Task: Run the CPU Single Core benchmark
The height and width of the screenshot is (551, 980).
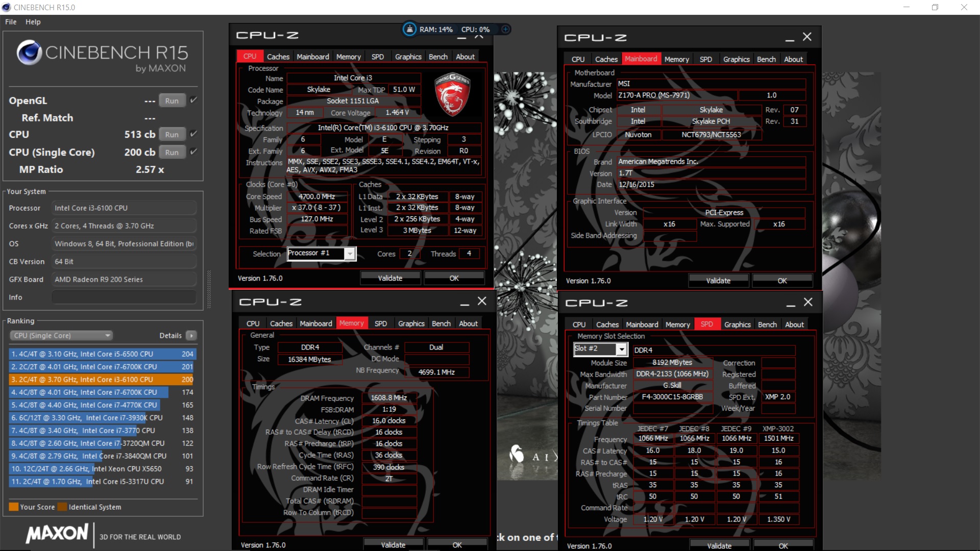Action: click(x=172, y=152)
